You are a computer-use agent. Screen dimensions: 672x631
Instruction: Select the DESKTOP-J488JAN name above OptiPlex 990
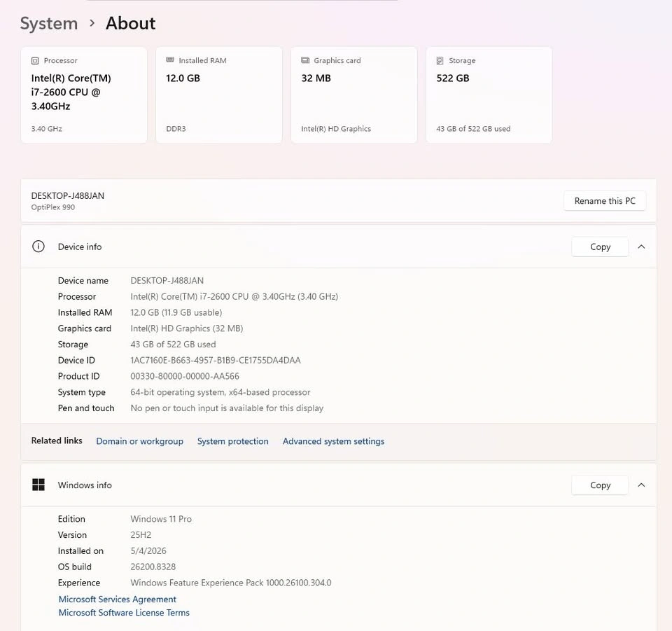point(68,196)
